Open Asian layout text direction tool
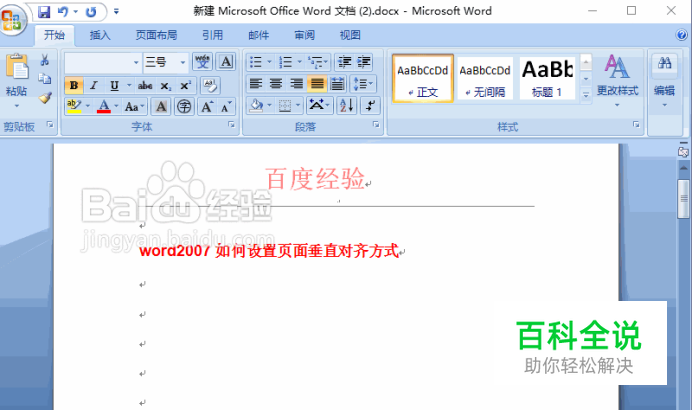 319,105
